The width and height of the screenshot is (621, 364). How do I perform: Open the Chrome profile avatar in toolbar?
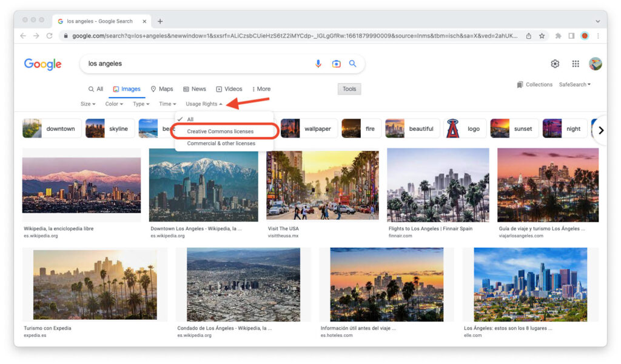585,36
